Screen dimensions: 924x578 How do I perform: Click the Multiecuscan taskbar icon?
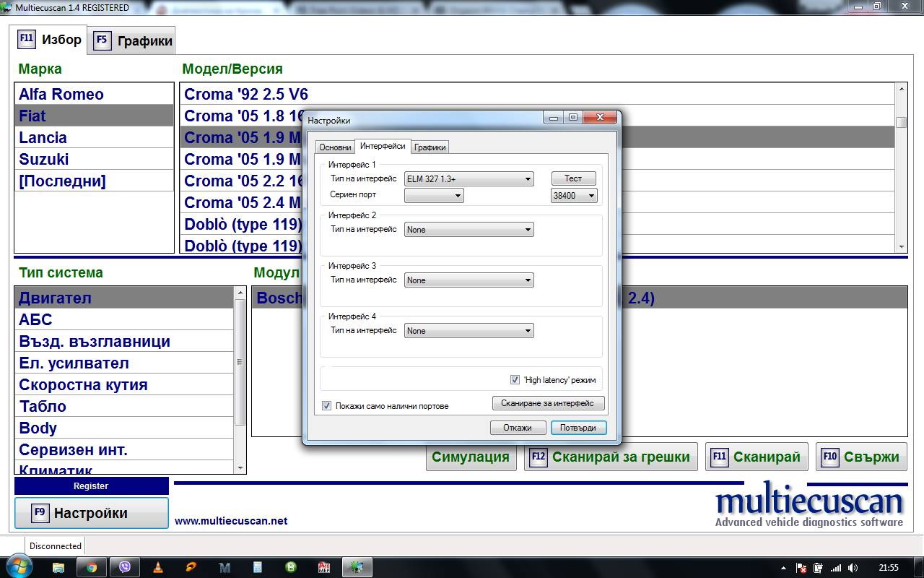click(357, 567)
